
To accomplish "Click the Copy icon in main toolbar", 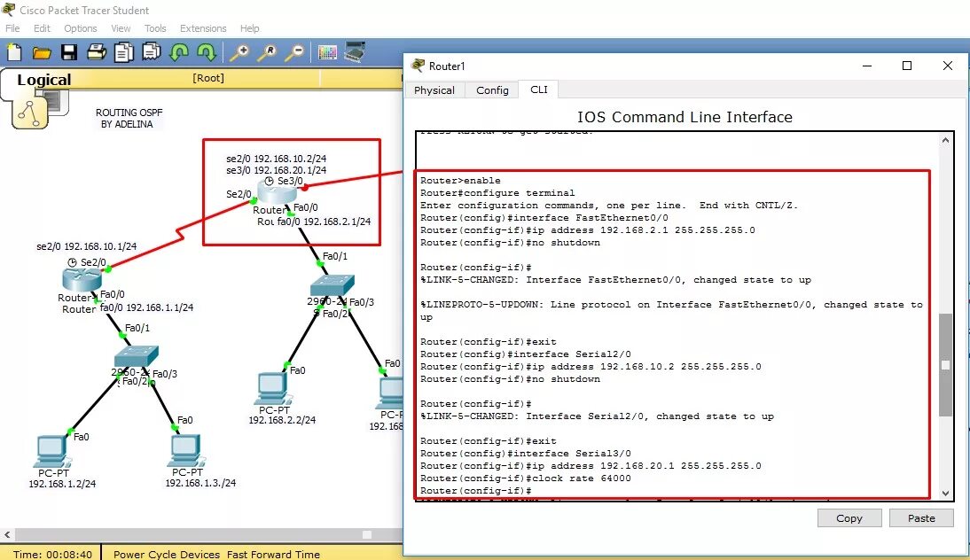I will pos(124,52).
